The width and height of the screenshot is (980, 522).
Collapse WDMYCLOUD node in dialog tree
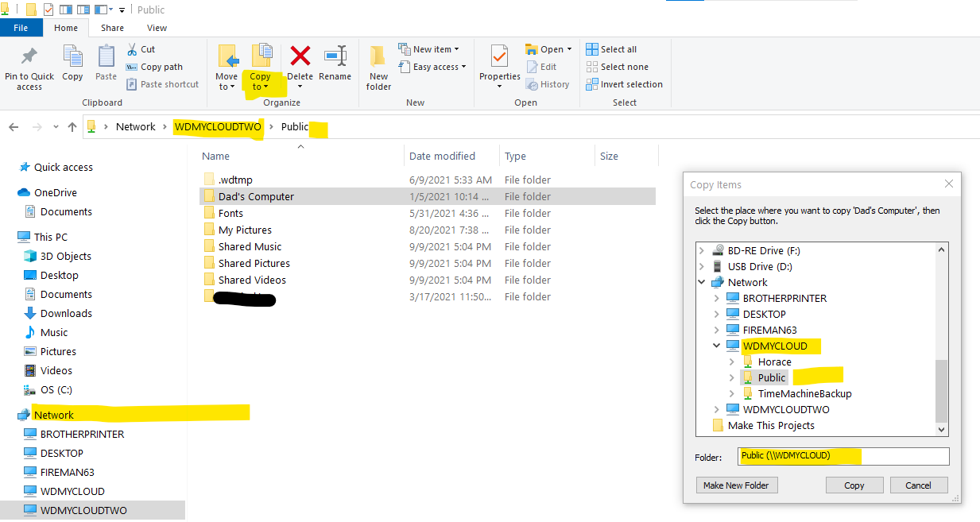717,346
